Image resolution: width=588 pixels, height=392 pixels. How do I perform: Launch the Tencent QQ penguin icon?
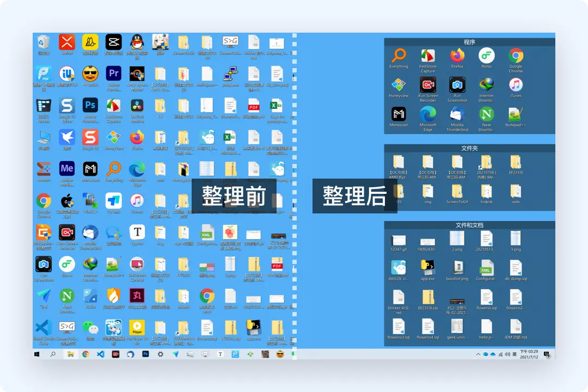(137, 42)
